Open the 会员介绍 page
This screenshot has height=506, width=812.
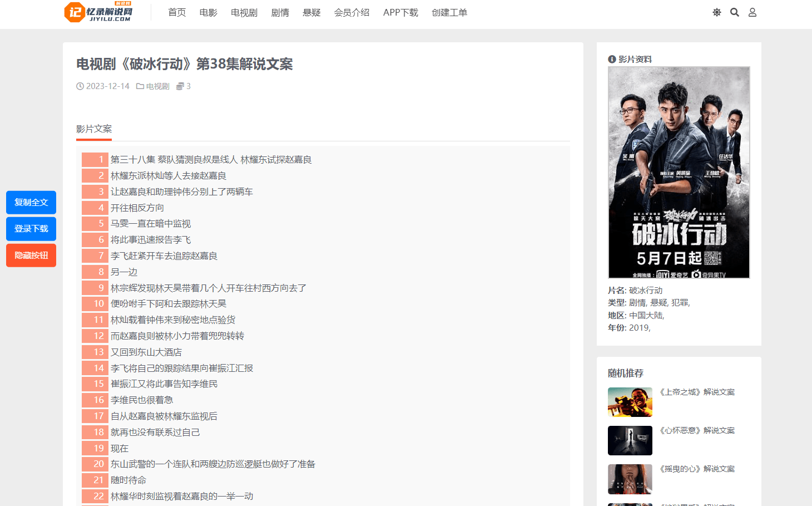[351, 12]
